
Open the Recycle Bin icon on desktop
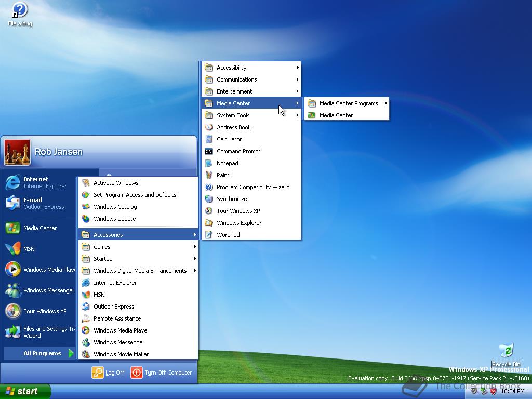click(x=506, y=355)
